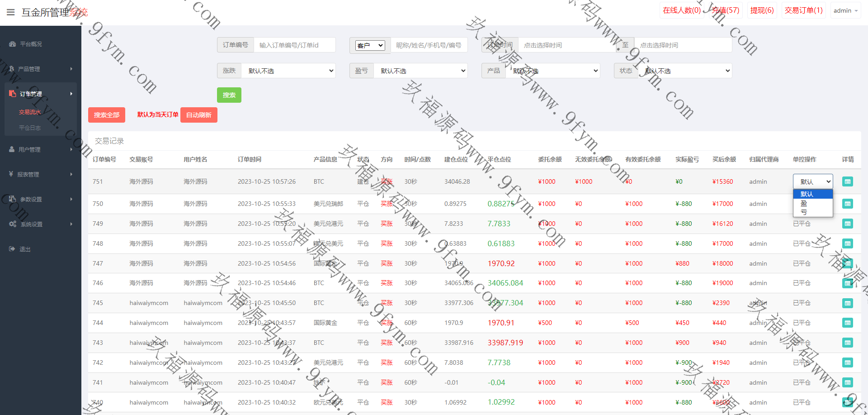Click the 平台概况 dashboard icon

(12, 44)
